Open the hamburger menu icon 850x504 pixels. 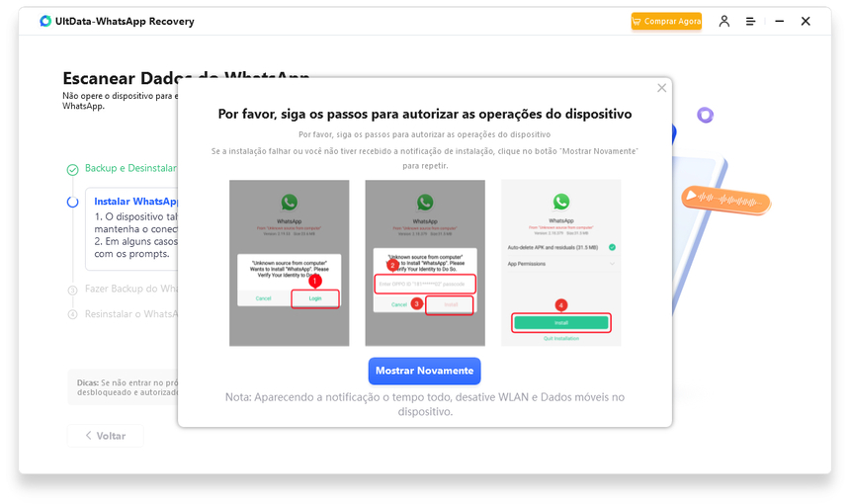(x=751, y=21)
